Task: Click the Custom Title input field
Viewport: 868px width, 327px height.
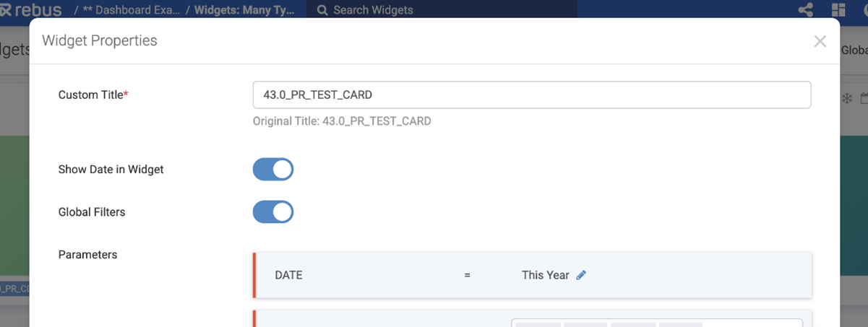Action: pyautogui.click(x=531, y=95)
